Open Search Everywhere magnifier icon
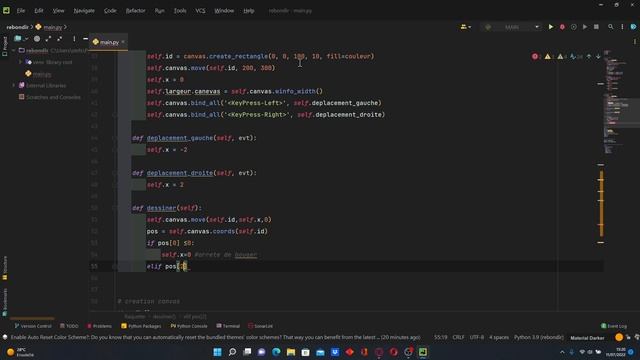 [611, 27]
